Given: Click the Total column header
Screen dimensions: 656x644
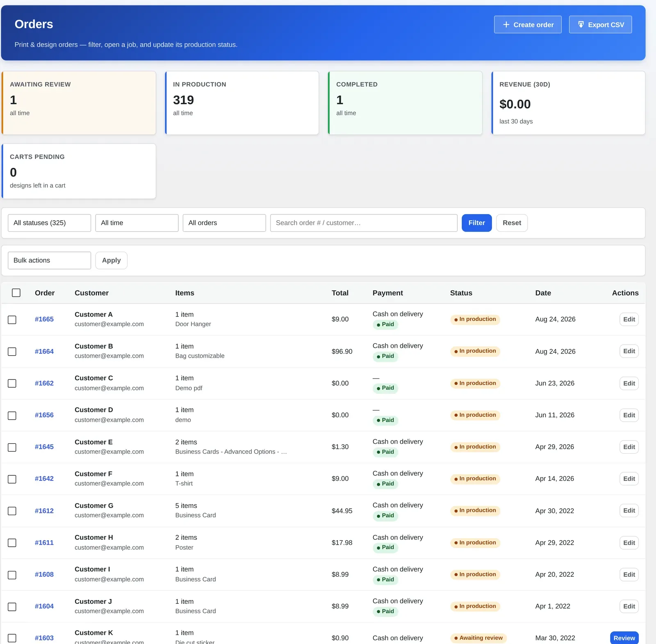Looking at the screenshot, I should pos(340,293).
